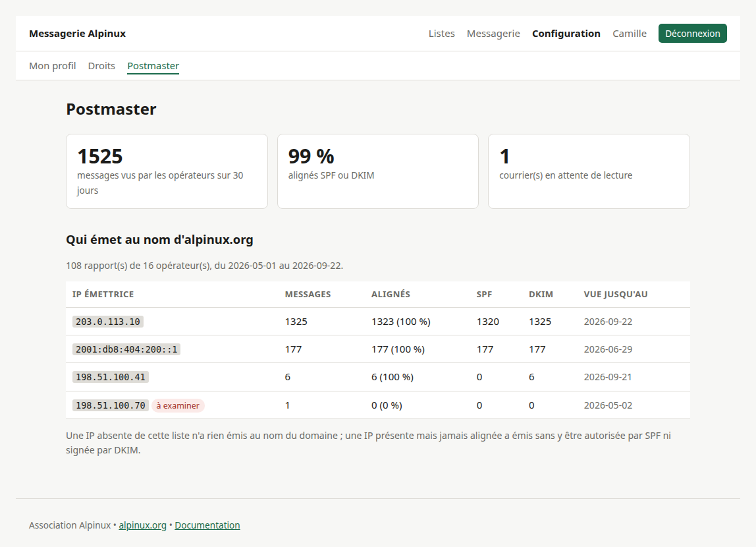The width and height of the screenshot is (756, 547).
Task: Go to Messagerie in the top navigation
Action: tap(493, 34)
